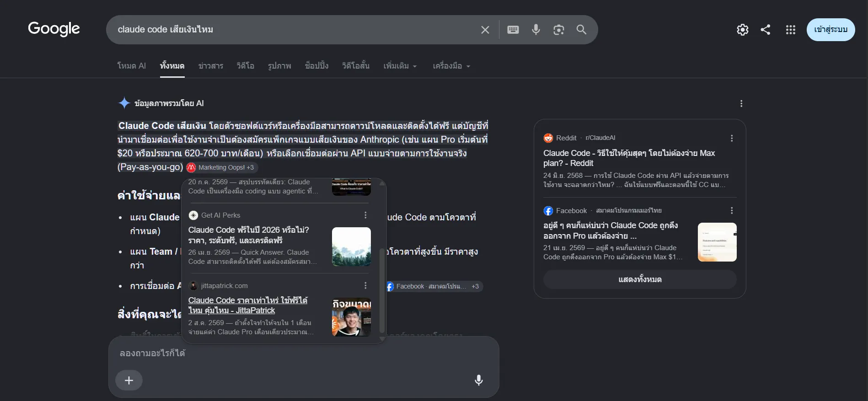Clear the search query with the X icon

485,30
